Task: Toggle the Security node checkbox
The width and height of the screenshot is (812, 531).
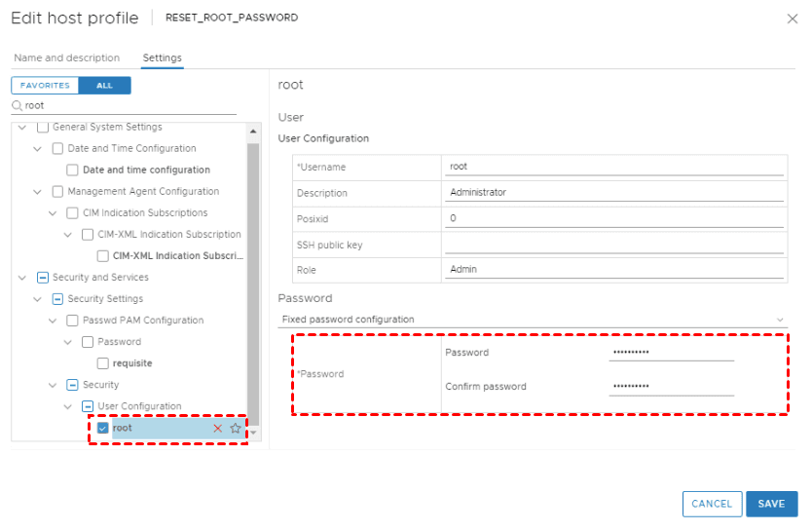Action: pos(72,385)
